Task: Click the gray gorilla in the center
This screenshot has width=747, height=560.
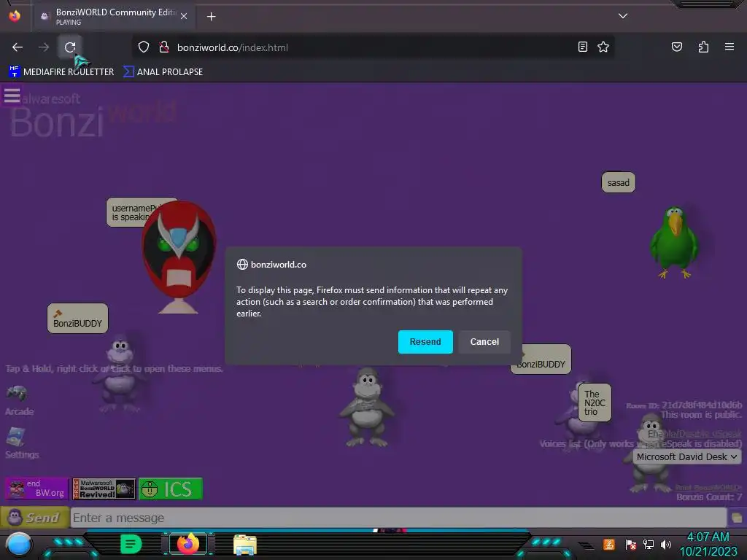Action: (x=367, y=407)
